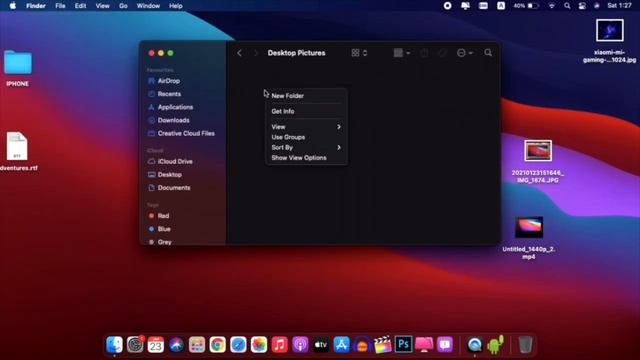Open Control Center in menu bar
Screen dimensions: 640x360
tap(582, 6)
